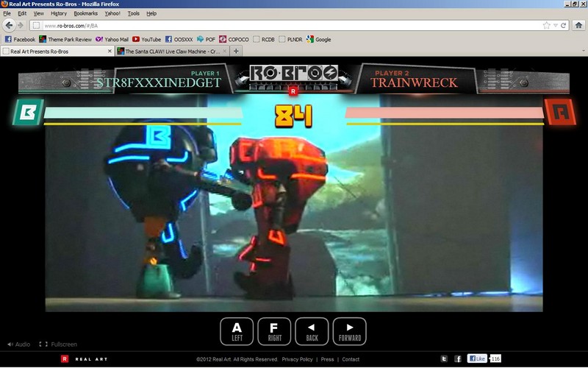The height and width of the screenshot is (368, 588).
Task: Click player two red health bar
Action: coord(445,113)
